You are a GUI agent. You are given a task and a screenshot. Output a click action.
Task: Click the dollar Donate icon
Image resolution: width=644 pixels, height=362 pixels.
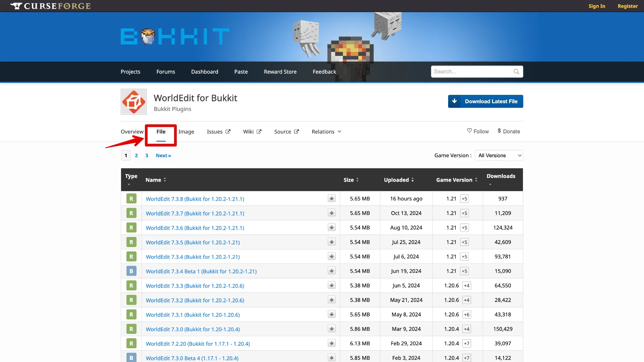click(x=499, y=131)
